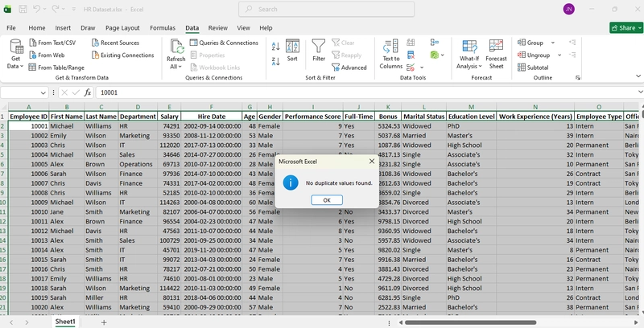Switch to the Formulas tab

point(162,27)
